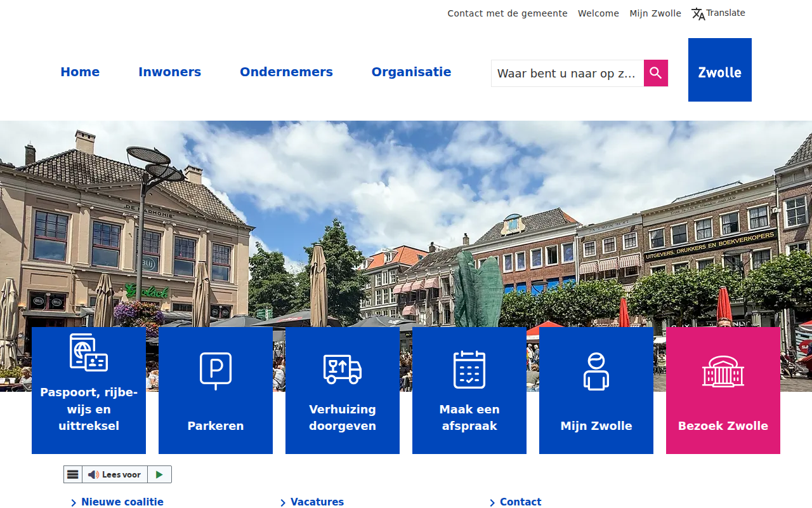
Task: Open the Ondernemers menu item
Action: [286, 72]
